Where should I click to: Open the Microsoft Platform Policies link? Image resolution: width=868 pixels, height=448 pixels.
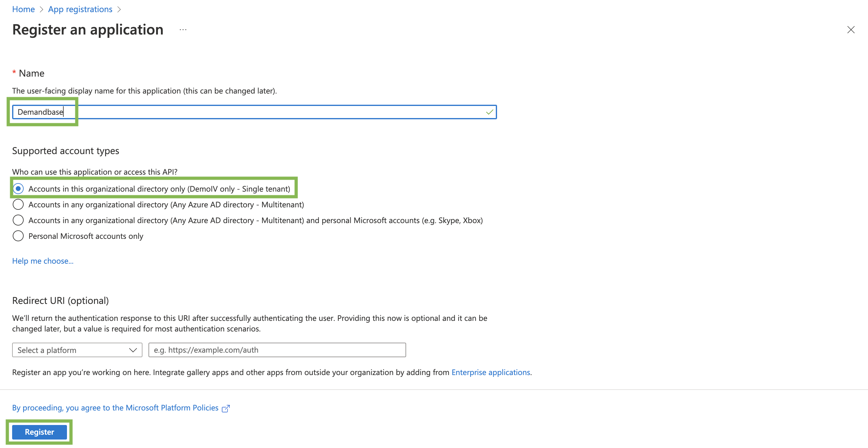(x=115, y=408)
